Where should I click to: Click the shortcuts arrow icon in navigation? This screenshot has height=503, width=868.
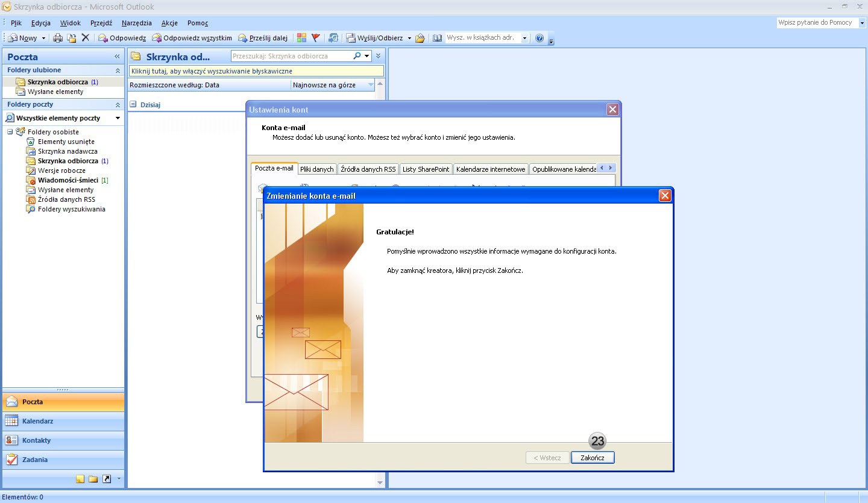(x=107, y=479)
